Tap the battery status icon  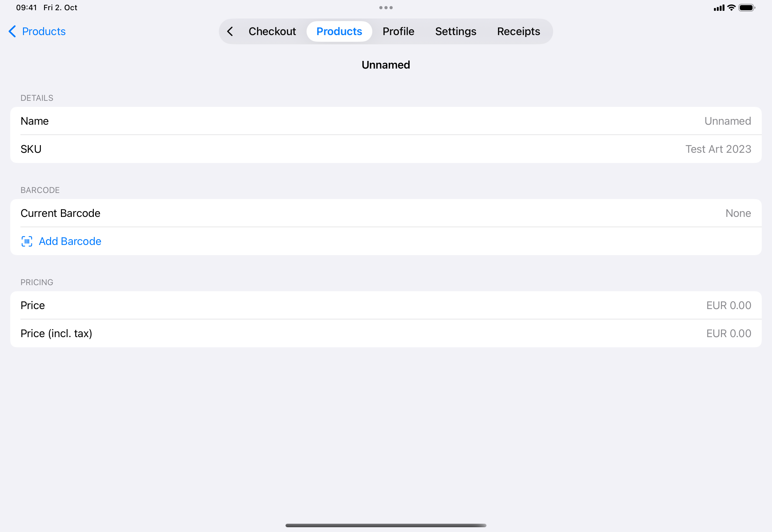coord(747,7)
